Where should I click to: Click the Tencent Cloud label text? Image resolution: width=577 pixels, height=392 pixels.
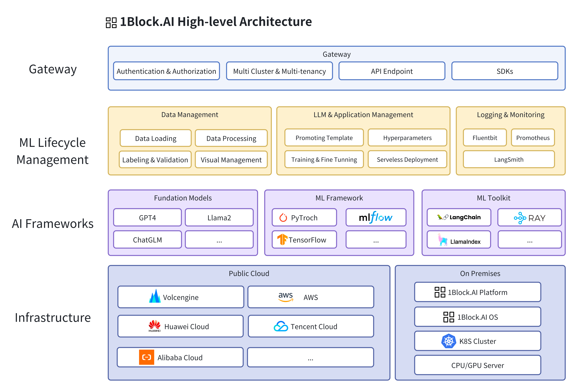click(314, 326)
